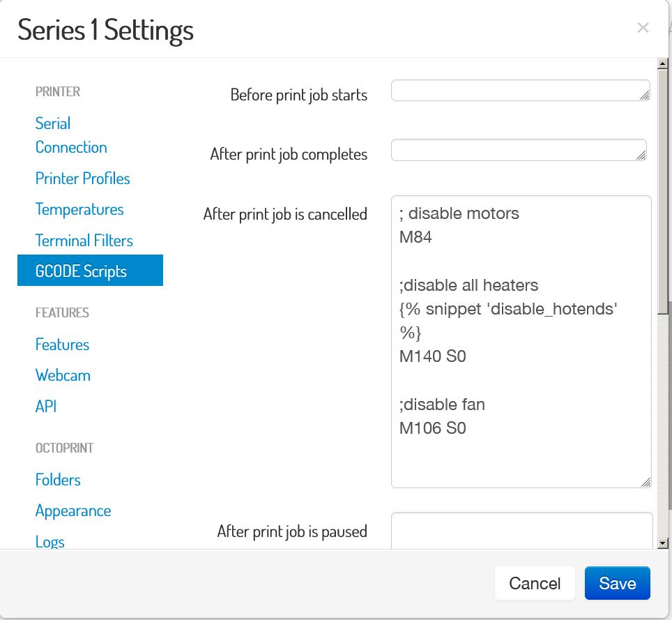Go to API settings
The image size is (672, 620).
point(46,406)
